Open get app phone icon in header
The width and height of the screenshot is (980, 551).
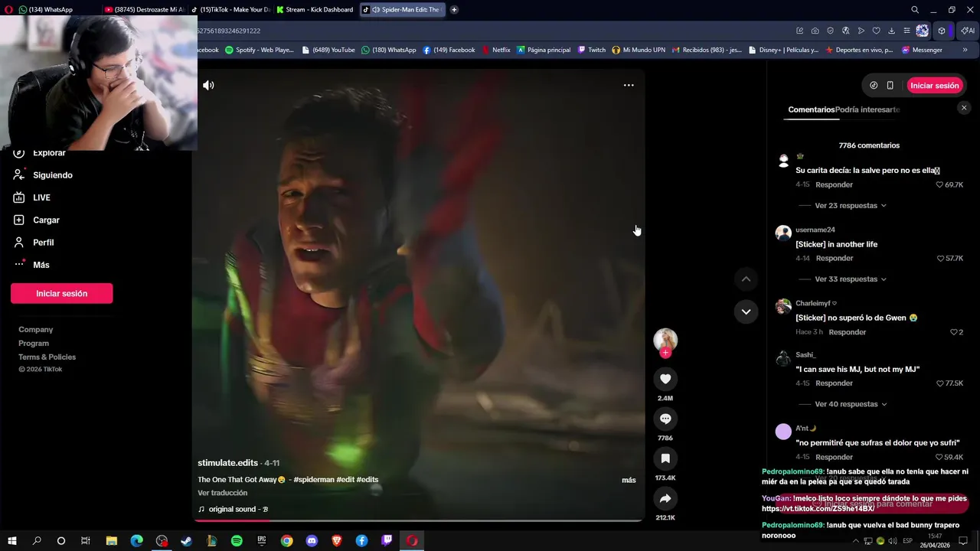[890, 86]
